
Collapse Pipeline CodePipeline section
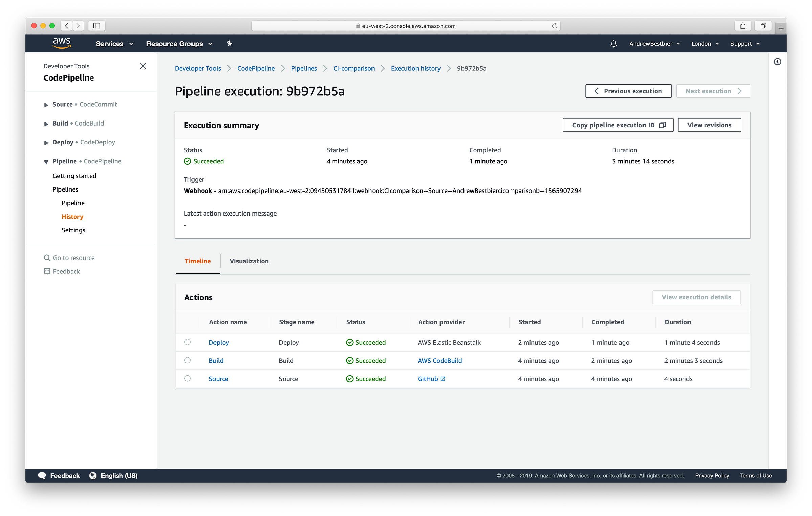pos(46,162)
